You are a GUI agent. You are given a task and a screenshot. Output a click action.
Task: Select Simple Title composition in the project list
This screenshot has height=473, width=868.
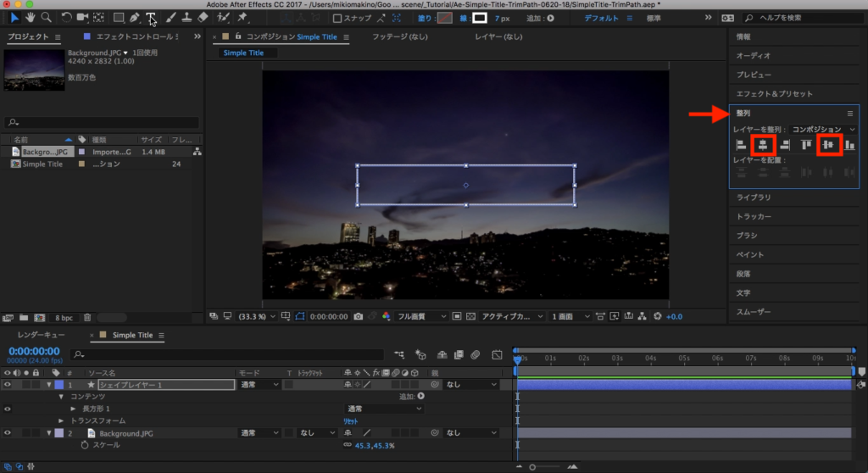pos(42,164)
